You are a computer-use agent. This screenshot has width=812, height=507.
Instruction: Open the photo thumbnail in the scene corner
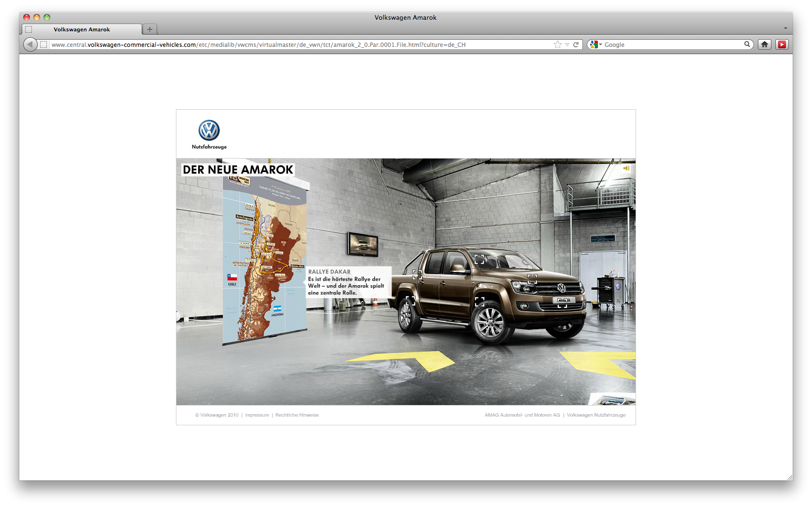click(612, 399)
